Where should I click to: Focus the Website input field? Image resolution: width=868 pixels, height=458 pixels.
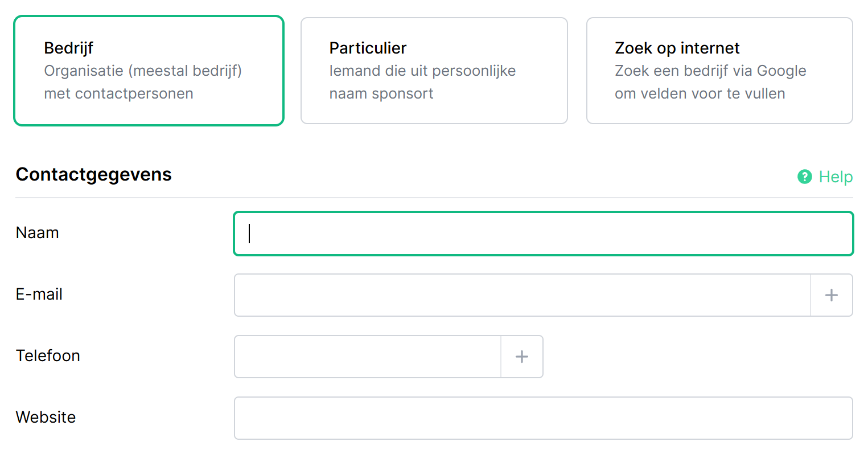tap(543, 418)
